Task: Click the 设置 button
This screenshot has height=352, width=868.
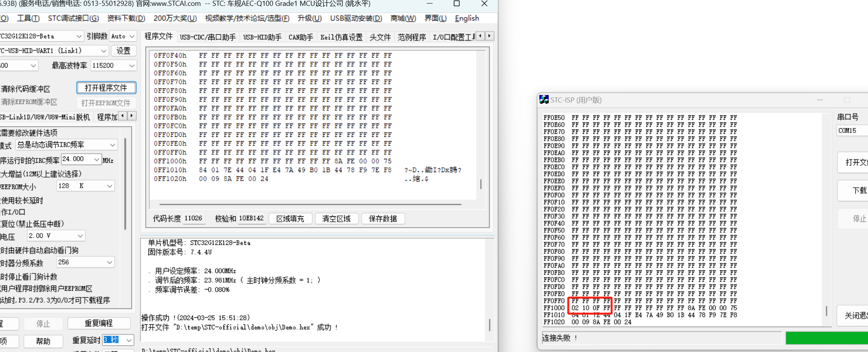Action: point(123,51)
